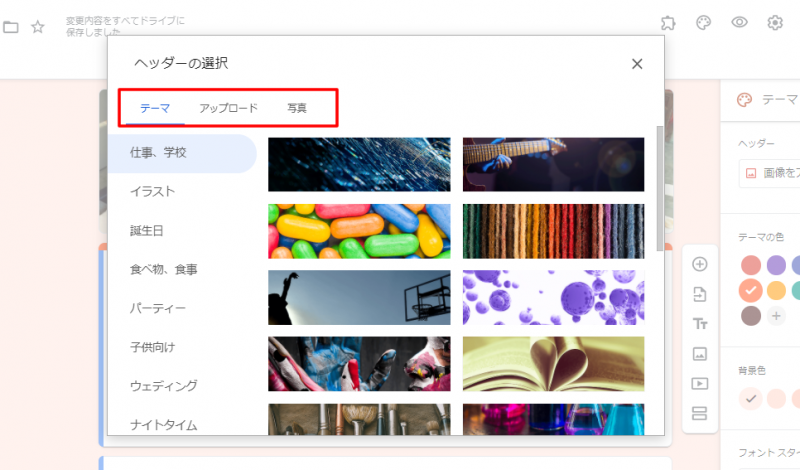This screenshot has width=800, height=470.
Task: Open the add-ons puzzle piece icon
Action: 669,23
